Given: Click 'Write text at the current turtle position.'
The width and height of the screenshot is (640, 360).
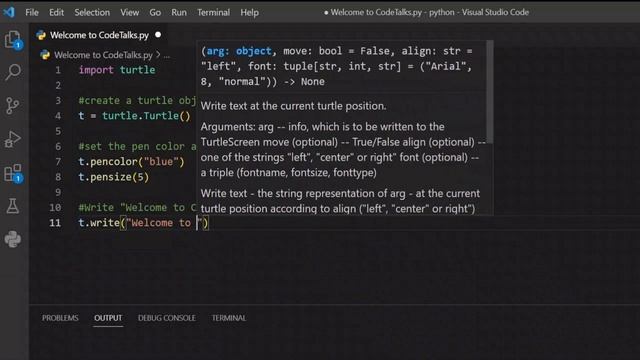Looking at the screenshot, I should pos(293,106).
